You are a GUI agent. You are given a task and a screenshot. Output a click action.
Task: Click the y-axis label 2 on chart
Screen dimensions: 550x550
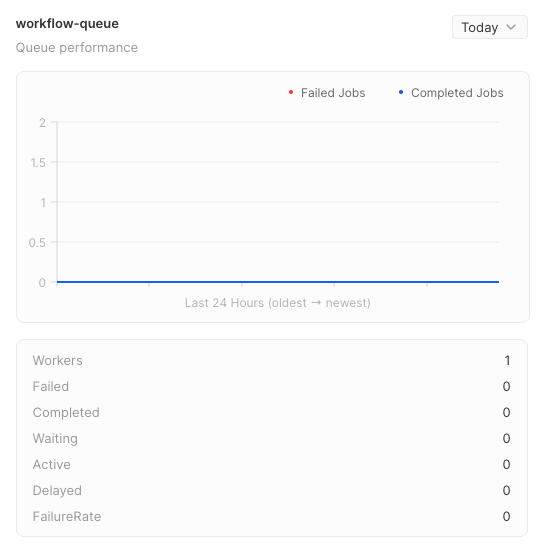pos(42,123)
